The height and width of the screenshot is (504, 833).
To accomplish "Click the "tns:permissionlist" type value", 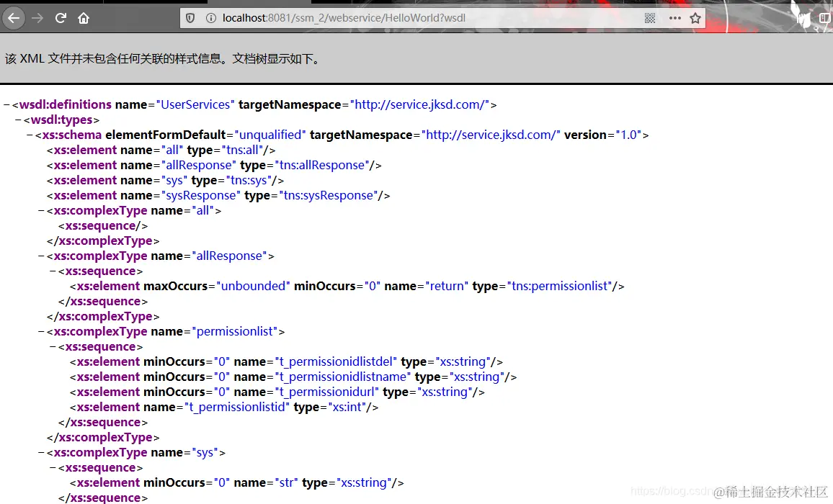I will coord(559,287).
